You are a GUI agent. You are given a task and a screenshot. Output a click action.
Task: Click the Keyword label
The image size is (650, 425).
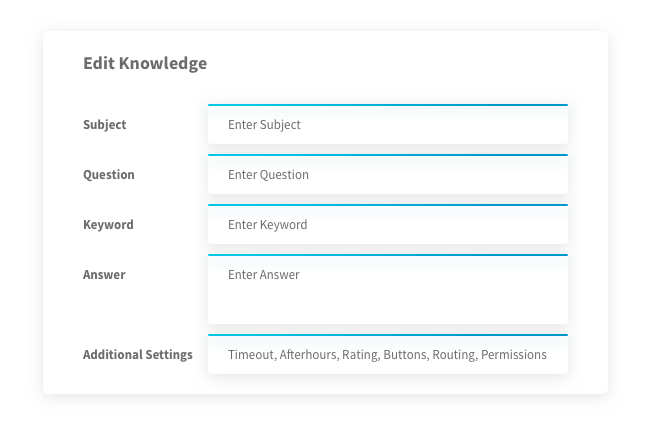[108, 225]
